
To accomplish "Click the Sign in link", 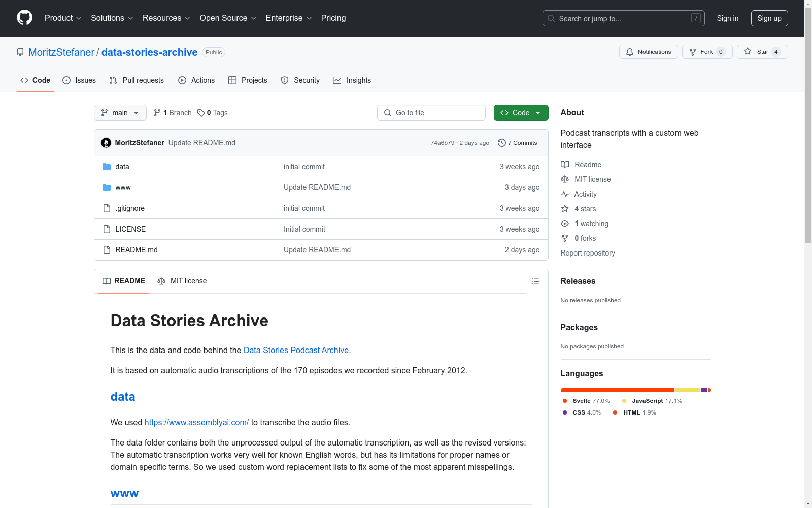I will pyautogui.click(x=727, y=18).
